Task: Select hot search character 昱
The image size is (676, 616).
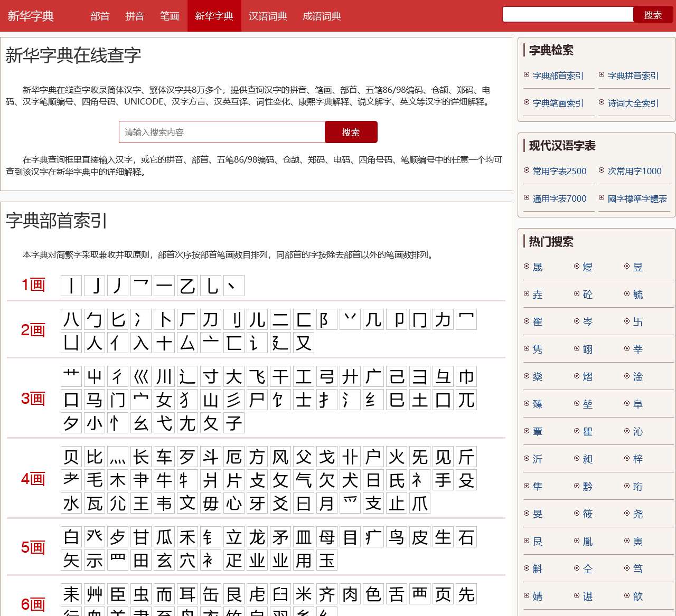Action: [x=638, y=267]
